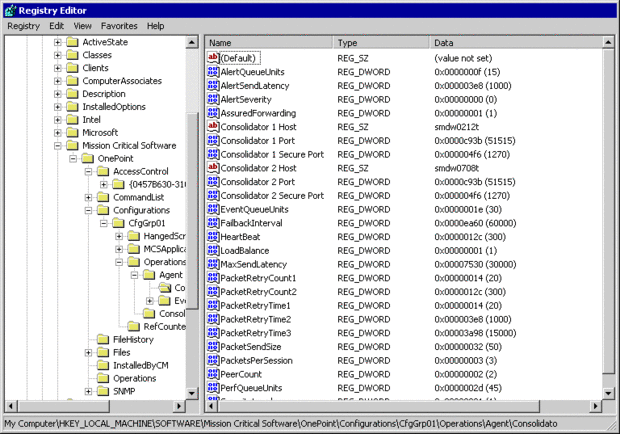Open the Registry menu
620x434 pixels.
23,26
